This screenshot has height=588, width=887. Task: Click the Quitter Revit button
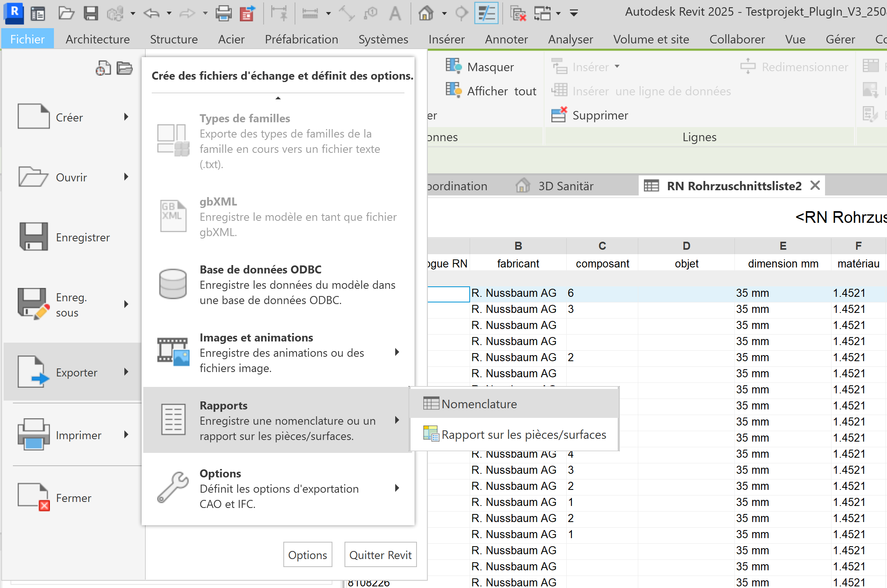pyautogui.click(x=380, y=555)
